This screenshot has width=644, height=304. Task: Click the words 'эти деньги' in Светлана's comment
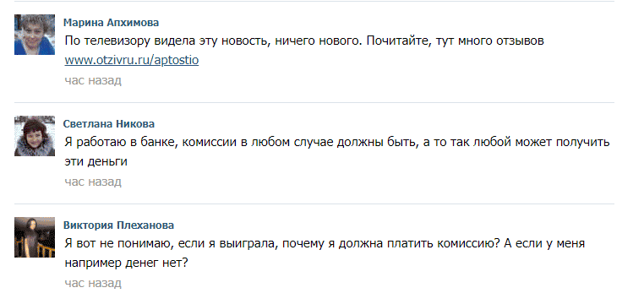point(96,161)
